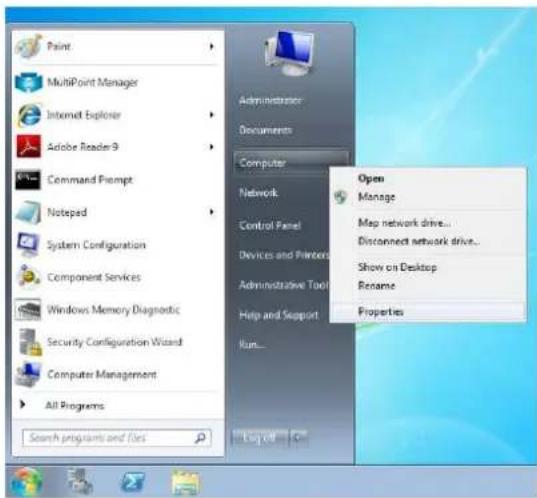This screenshot has width=537, height=498.
Task: Click the shield icon beside Manage
Action: (x=341, y=197)
